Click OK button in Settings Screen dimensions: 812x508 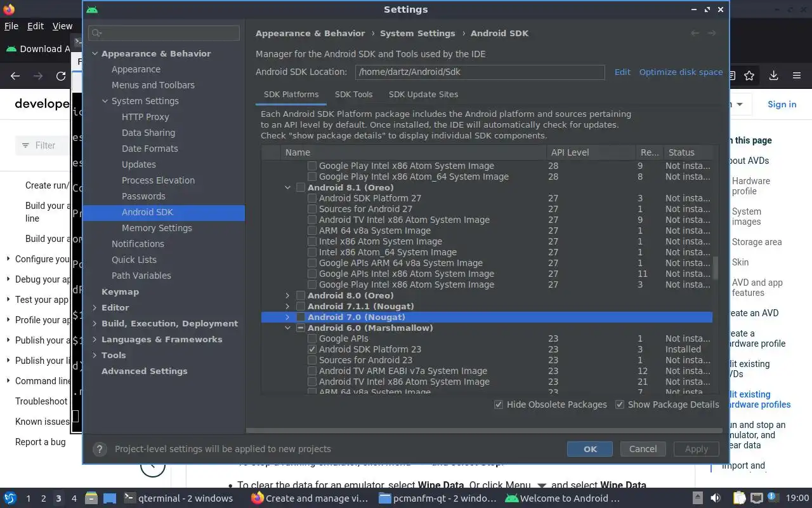(x=590, y=449)
